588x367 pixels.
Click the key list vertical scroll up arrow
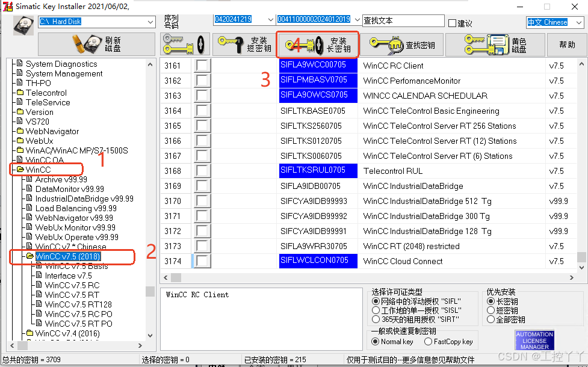(581, 64)
